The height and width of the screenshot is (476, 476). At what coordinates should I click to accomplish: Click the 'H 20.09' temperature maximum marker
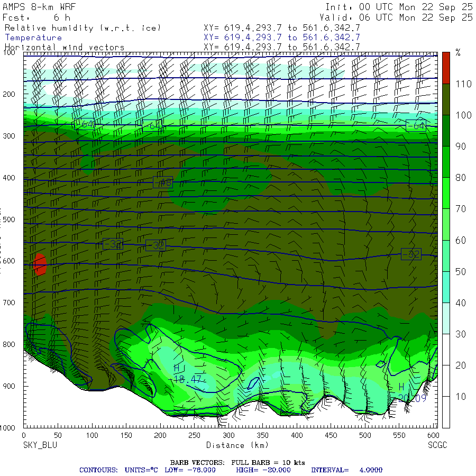coord(412,392)
